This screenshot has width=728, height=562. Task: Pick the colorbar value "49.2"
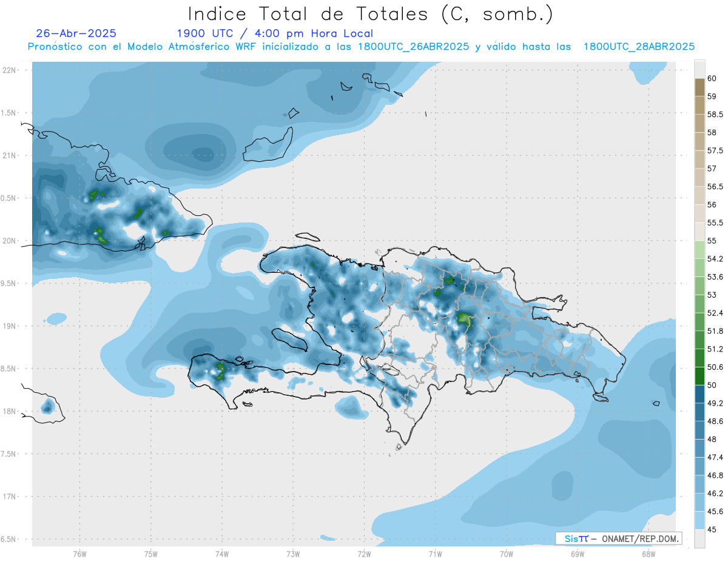[715, 403]
